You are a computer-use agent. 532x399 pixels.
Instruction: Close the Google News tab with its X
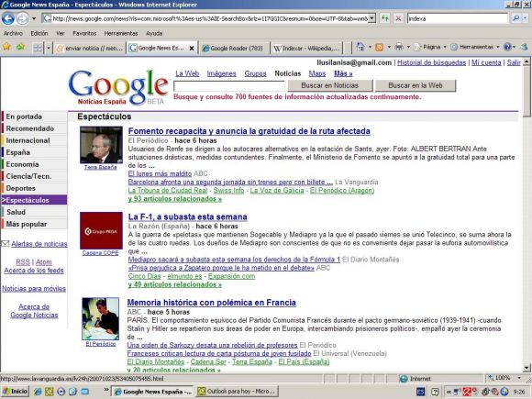192,49
